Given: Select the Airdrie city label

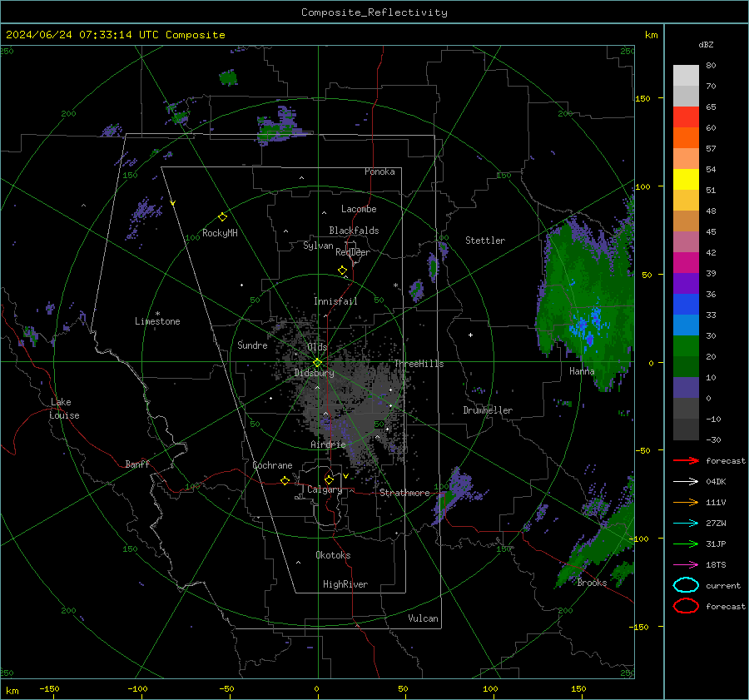Looking at the screenshot, I should point(328,444).
